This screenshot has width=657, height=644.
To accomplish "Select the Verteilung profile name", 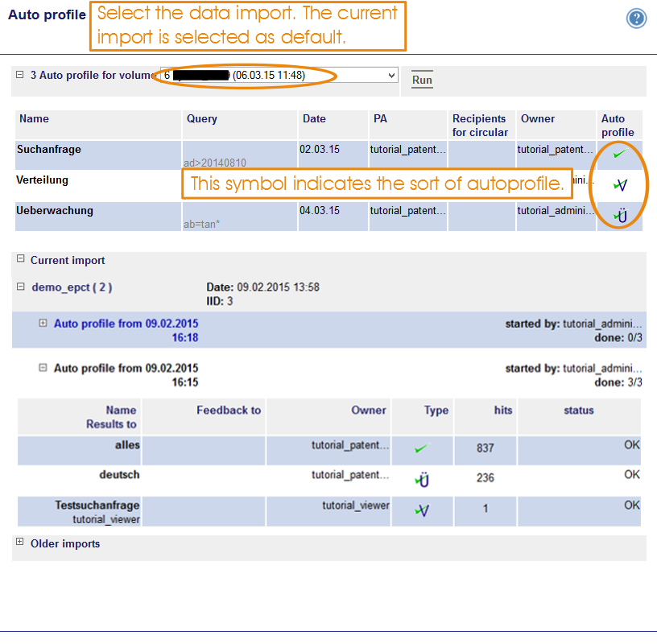I will click(x=42, y=180).
